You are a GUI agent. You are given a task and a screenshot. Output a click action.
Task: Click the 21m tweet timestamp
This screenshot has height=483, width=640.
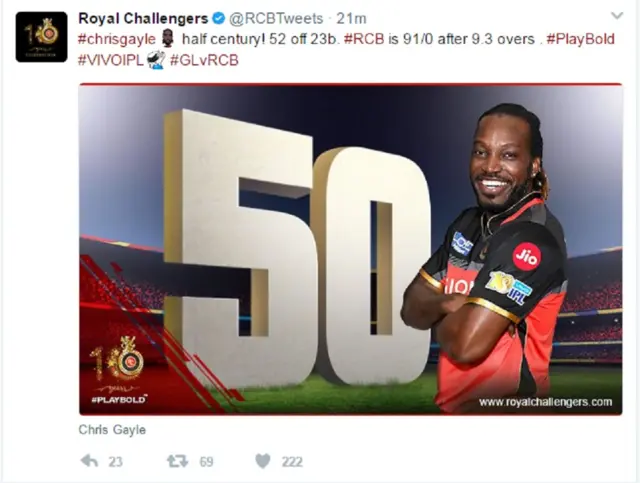click(x=351, y=18)
